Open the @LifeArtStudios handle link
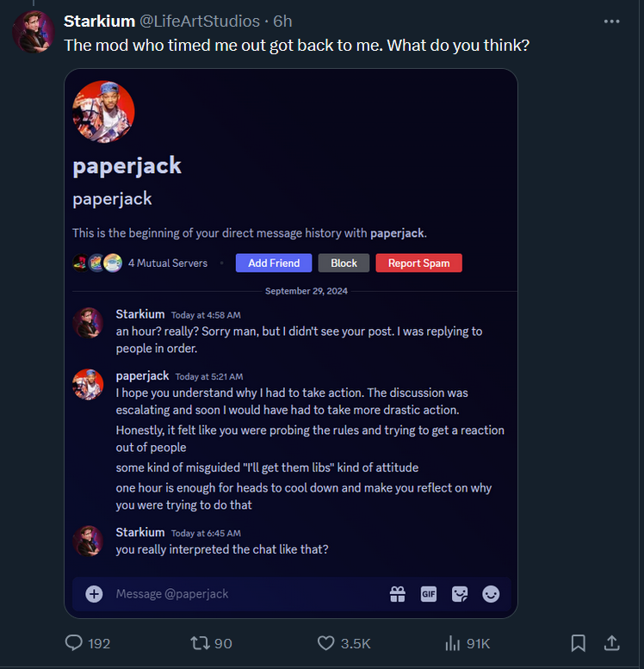644x669 pixels. (200, 22)
